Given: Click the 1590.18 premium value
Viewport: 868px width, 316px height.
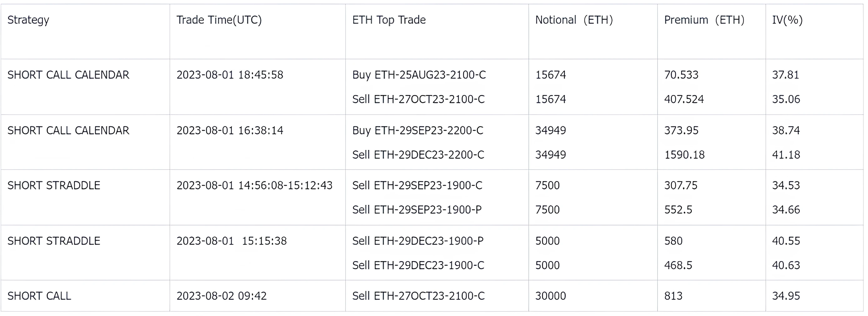Looking at the screenshot, I should point(684,155).
